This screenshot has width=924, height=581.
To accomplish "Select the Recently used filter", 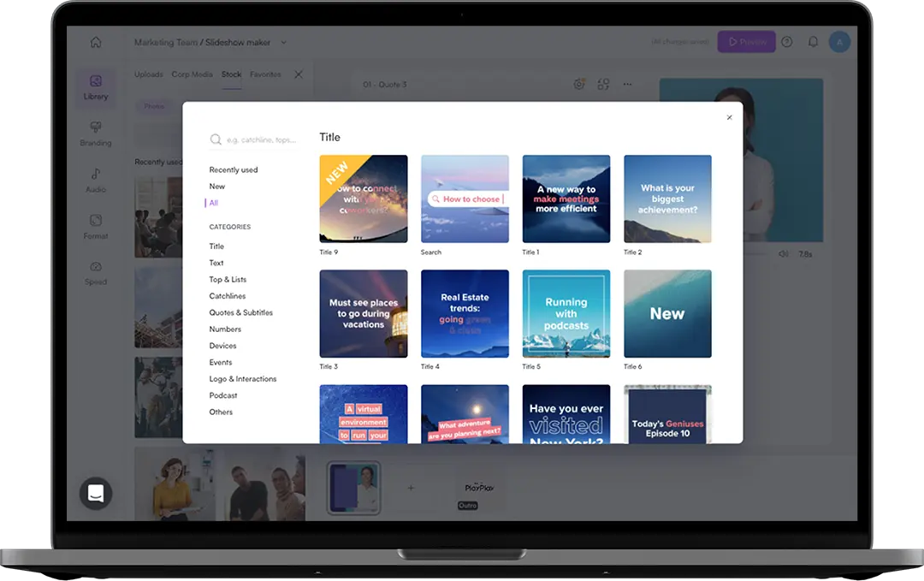I will tap(234, 169).
